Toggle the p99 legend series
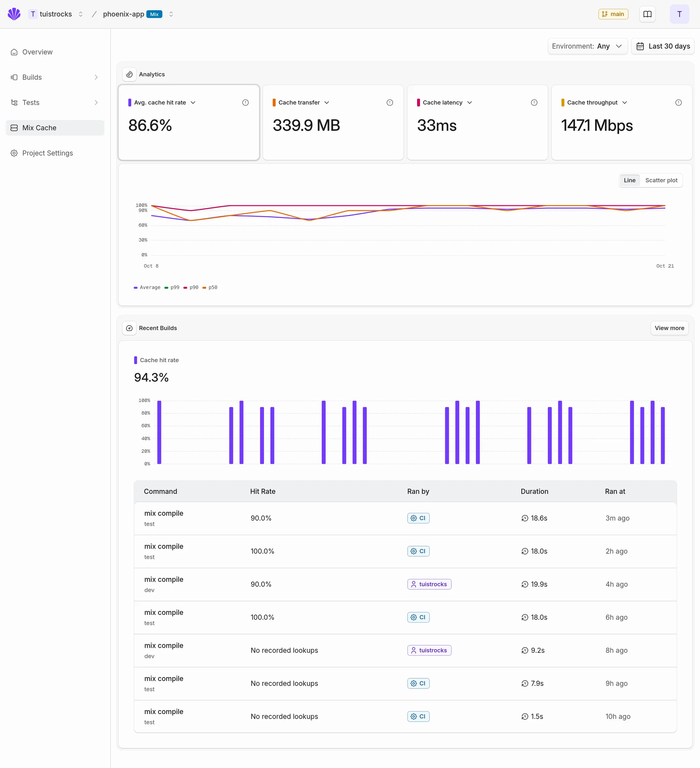The image size is (700, 768). (x=172, y=288)
